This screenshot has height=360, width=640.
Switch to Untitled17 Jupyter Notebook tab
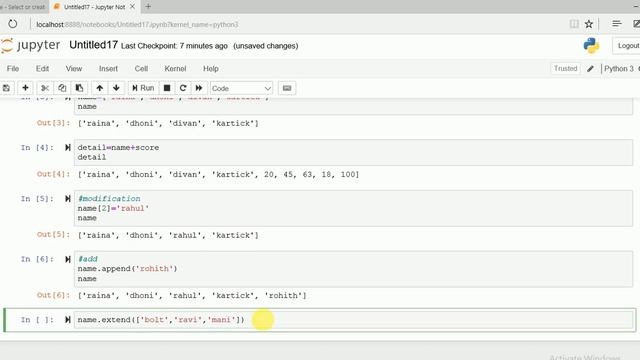point(94,7)
